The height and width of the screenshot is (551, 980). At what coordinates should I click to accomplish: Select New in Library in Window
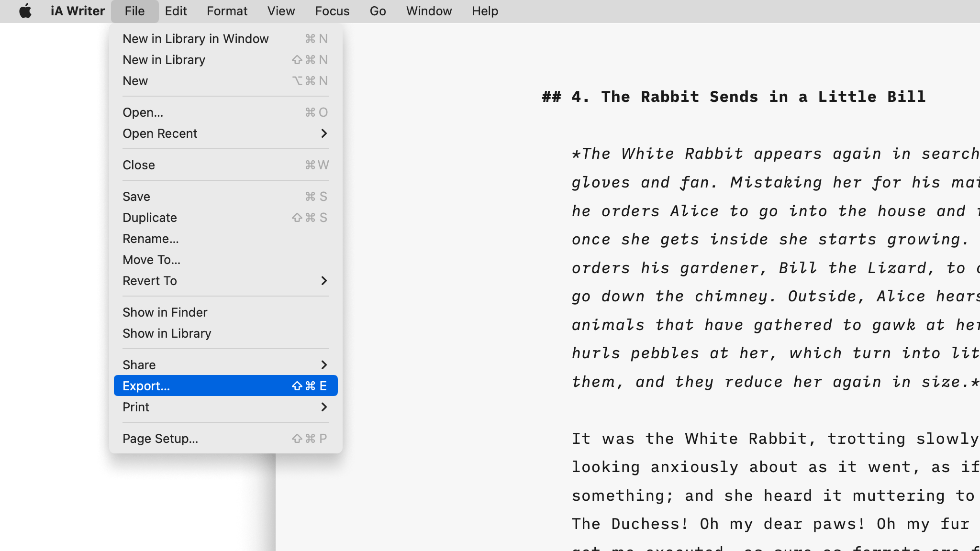(x=195, y=39)
